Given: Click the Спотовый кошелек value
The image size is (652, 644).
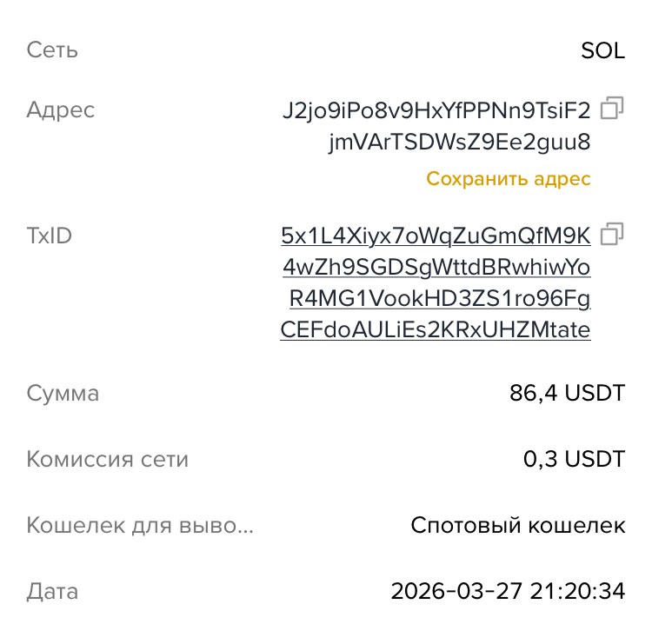Looking at the screenshot, I should (x=517, y=526).
